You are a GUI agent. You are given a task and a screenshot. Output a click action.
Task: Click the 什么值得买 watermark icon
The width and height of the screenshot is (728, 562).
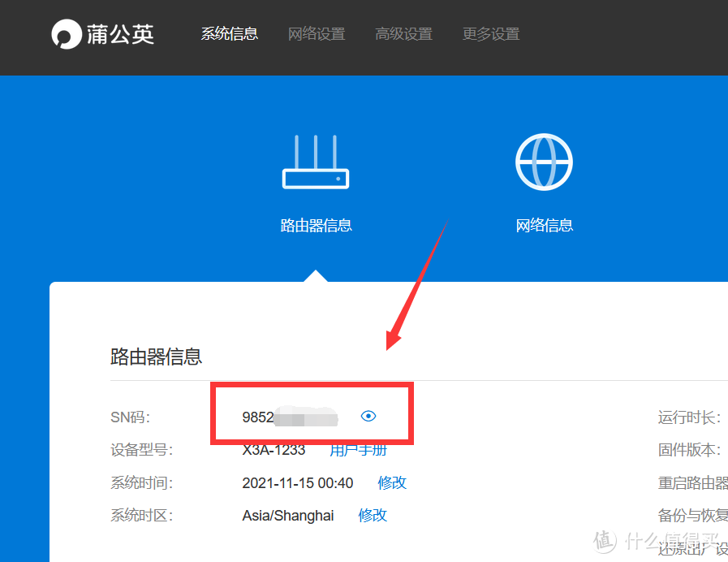click(604, 541)
